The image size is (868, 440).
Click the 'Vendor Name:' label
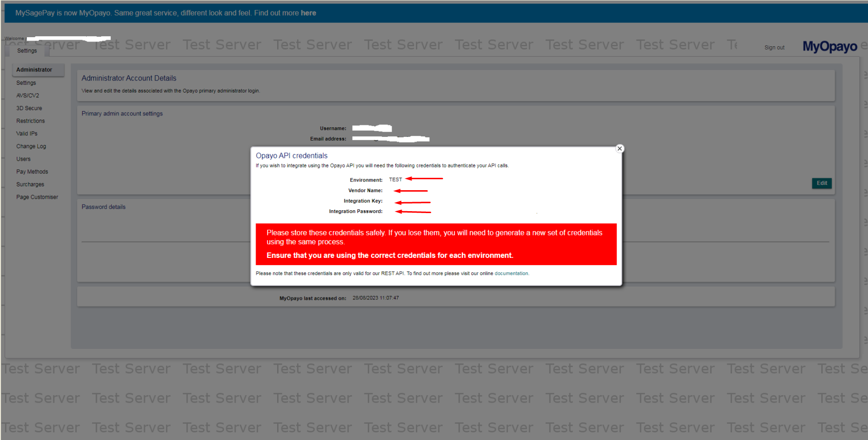point(365,191)
